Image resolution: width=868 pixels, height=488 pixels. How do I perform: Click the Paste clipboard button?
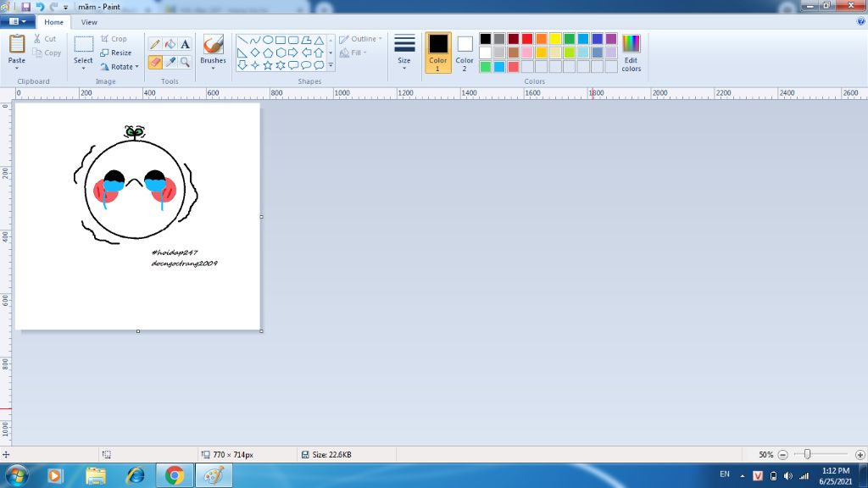tap(17, 48)
